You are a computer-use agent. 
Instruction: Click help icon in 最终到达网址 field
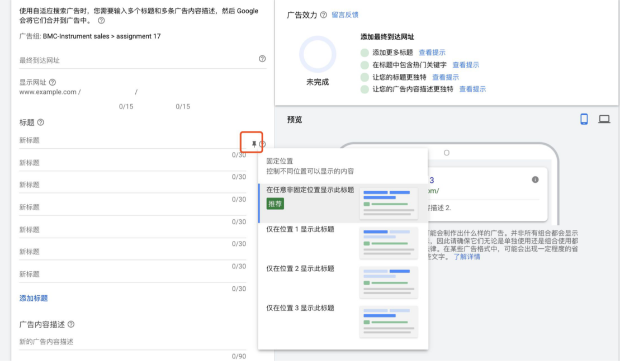coord(262,59)
